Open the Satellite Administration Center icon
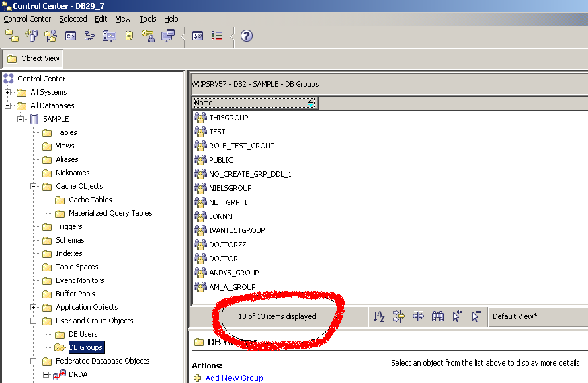This screenshot has height=383, width=588. click(x=50, y=36)
